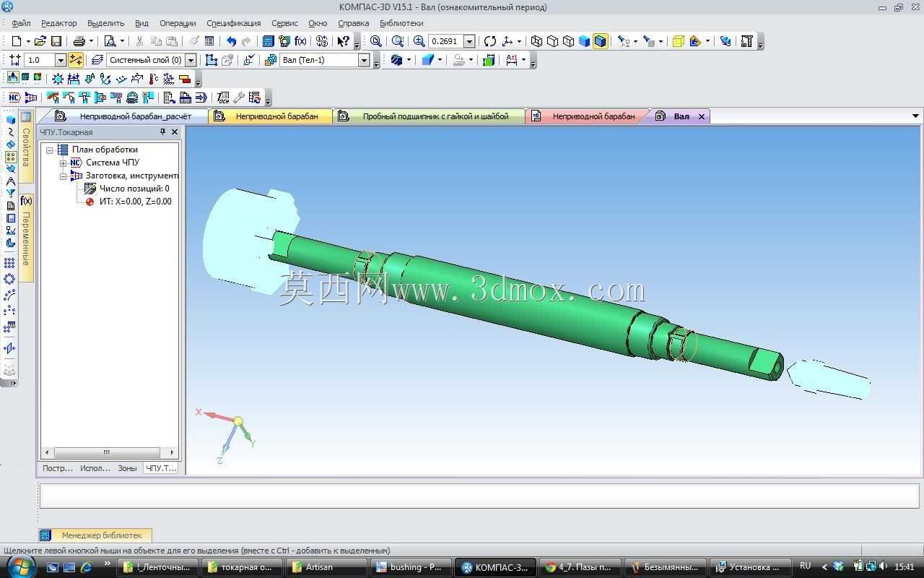Viewport: 924px width, 578px height.
Task: Open the Вал (Тел-1) body dropdown
Action: coord(365,60)
